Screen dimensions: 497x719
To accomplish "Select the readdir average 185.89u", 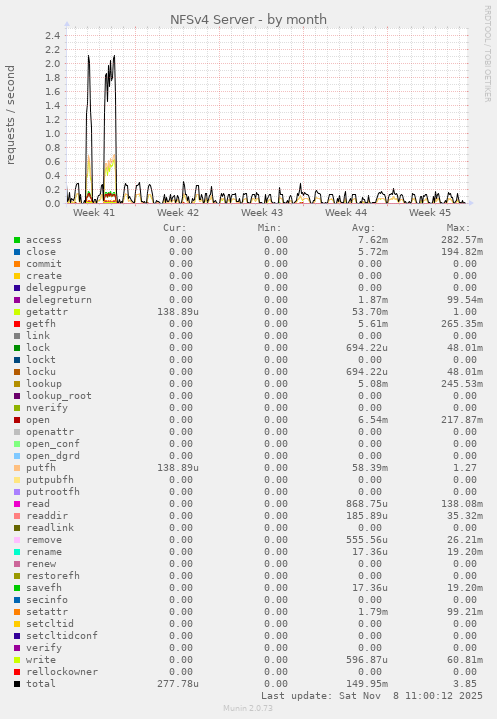I will pos(367,516).
